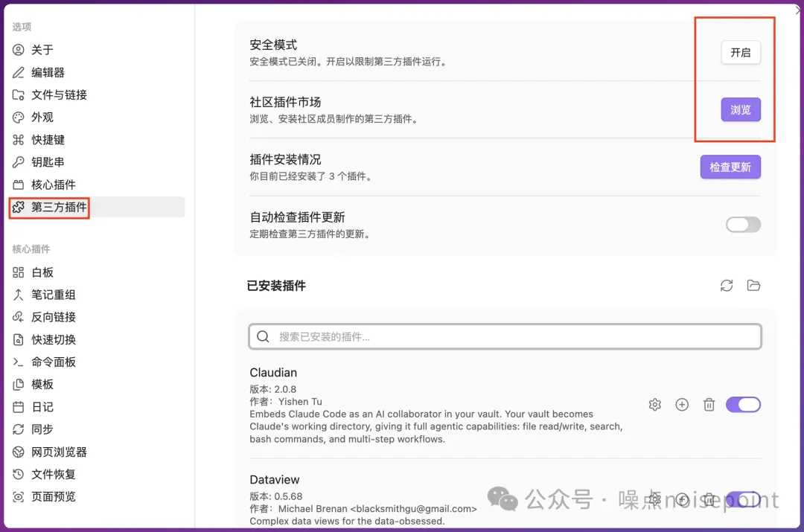Click the 社区插件市场 setting title

(x=285, y=103)
